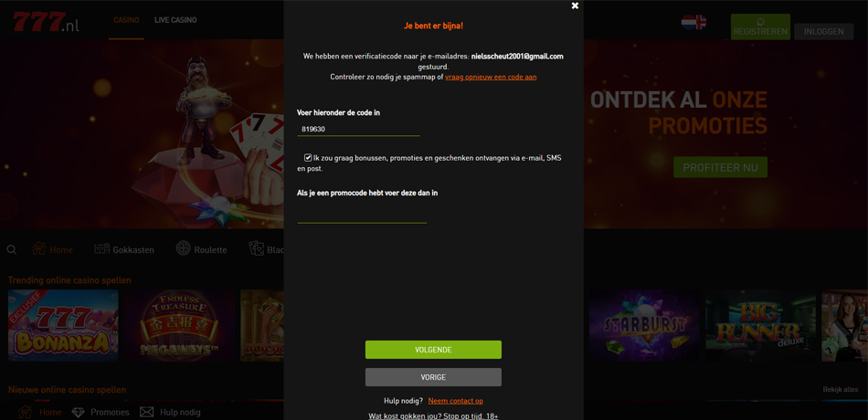Image resolution: width=868 pixels, height=420 pixels.
Task: Click the 777.nl logo
Action: (47, 21)
